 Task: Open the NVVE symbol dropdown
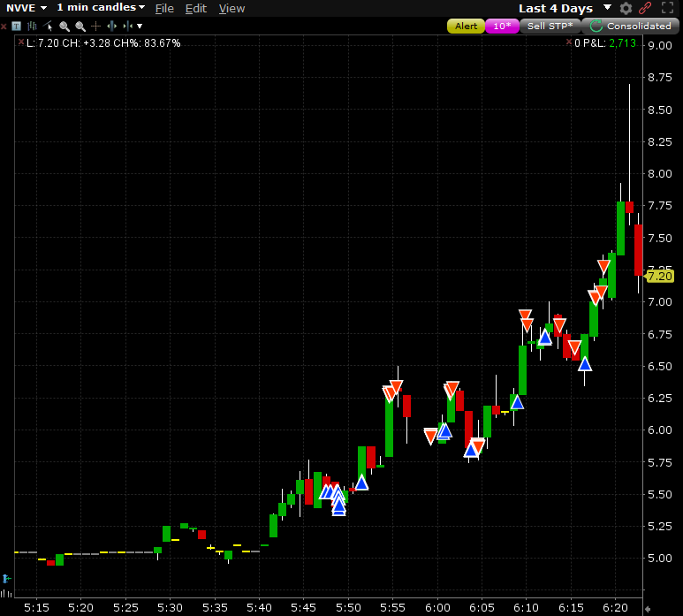(x=27, y=8)
